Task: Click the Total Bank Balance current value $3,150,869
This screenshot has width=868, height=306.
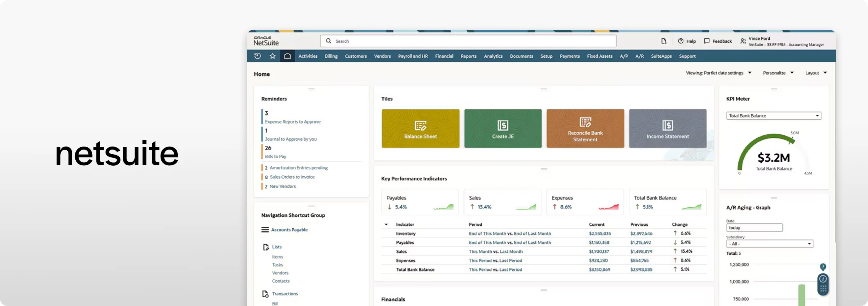Action: (x=600, y=270)
